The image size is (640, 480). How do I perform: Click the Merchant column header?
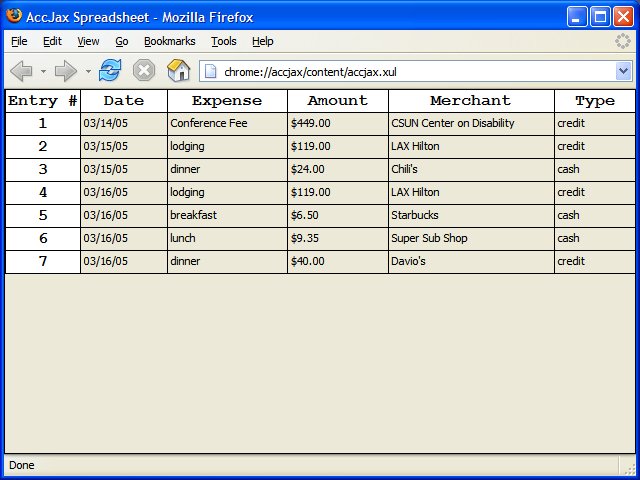[470, 101]
